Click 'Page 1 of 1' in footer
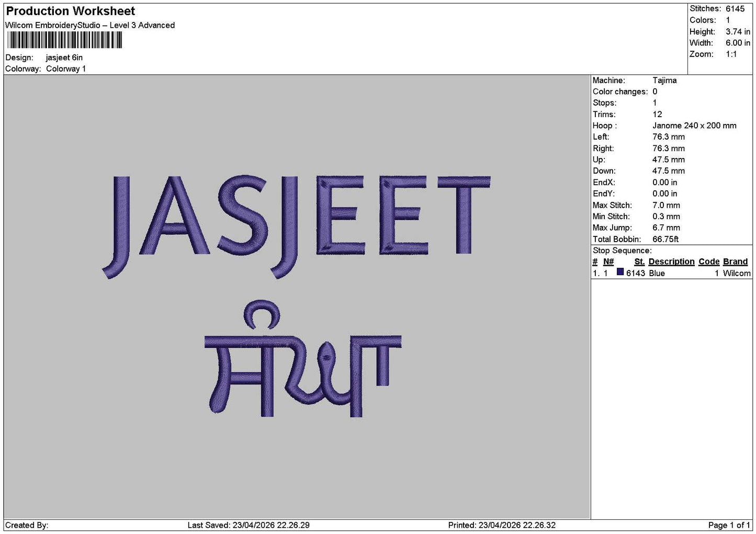The height and width of the screenshot is (534, 756). point(729,525)
